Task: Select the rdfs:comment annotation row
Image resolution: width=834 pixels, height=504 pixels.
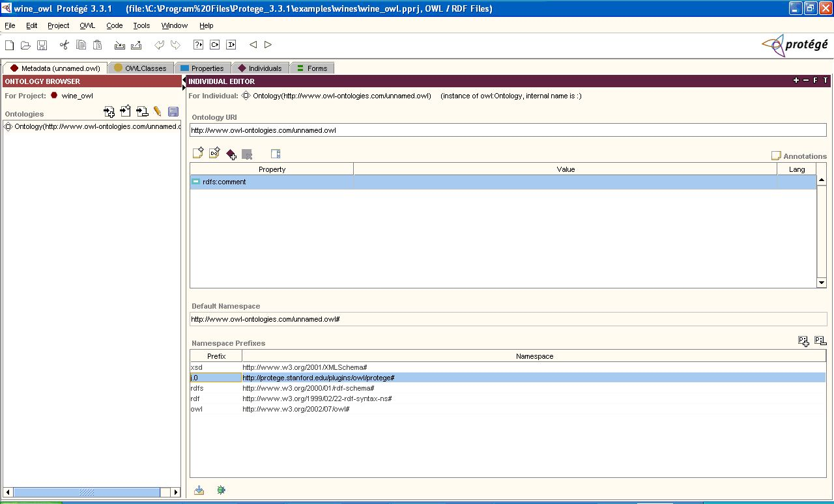Action: [x=502, y=182]
